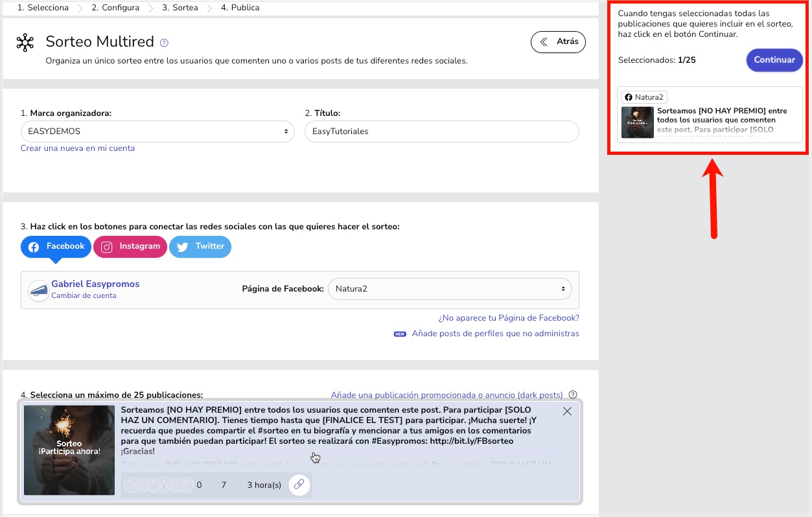The height and width of the screenshot is (517, 812).
Task: Go to step 2. Configura
Action: (115, 8)
